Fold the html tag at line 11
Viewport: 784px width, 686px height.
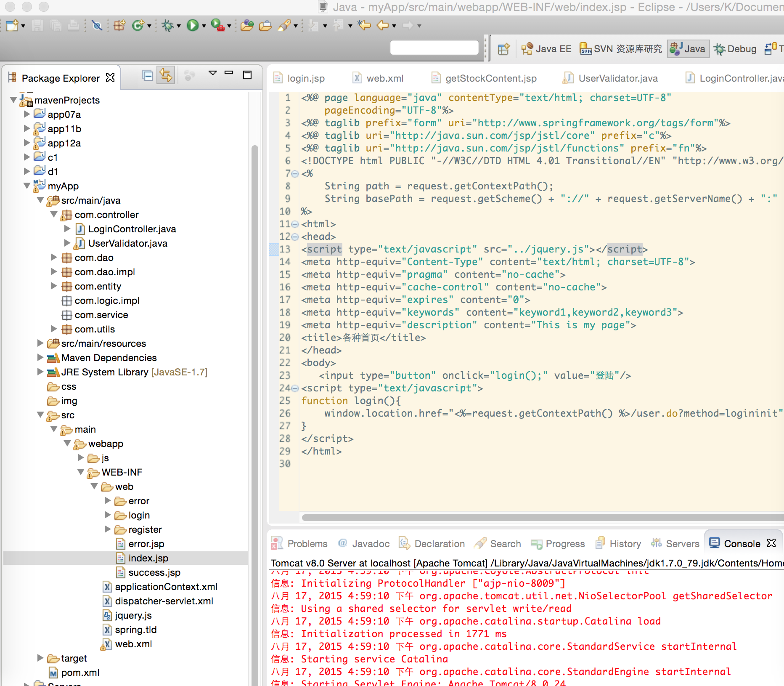point(295,224)
